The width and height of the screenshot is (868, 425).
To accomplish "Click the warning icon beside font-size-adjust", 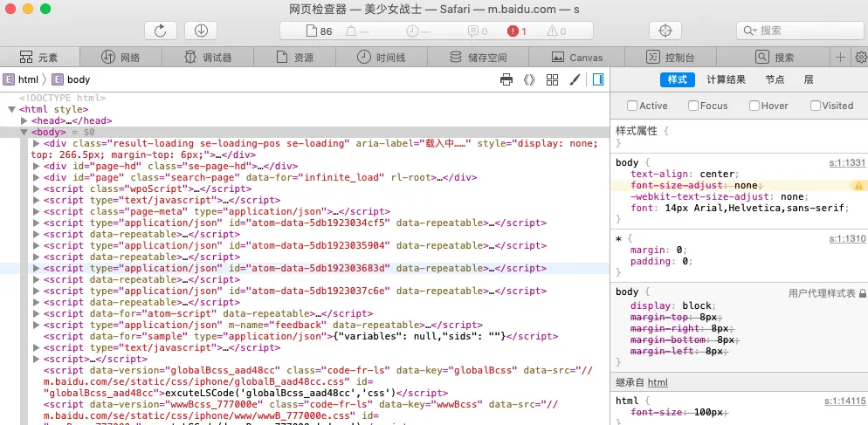I will pos(858,186).
